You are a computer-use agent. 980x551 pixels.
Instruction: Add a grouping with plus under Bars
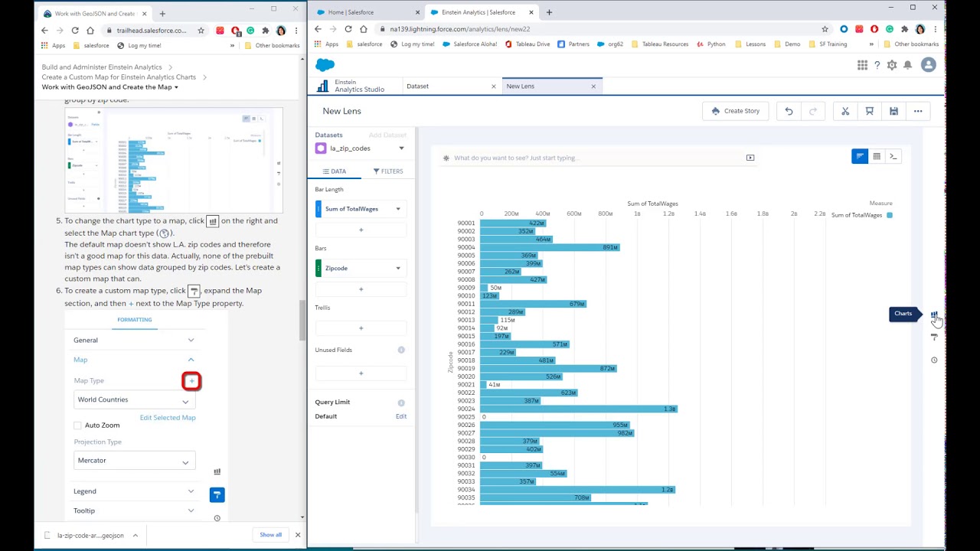click(x=361, y=289)
